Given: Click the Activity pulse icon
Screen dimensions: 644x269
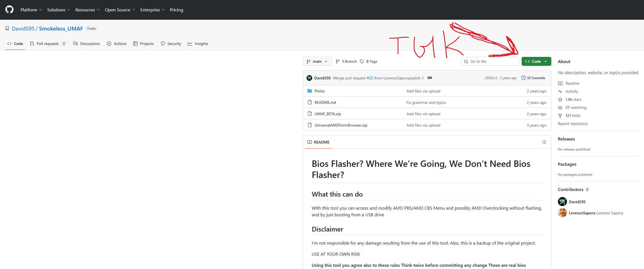Looking at the screenshot, I should tap(560, 91).
